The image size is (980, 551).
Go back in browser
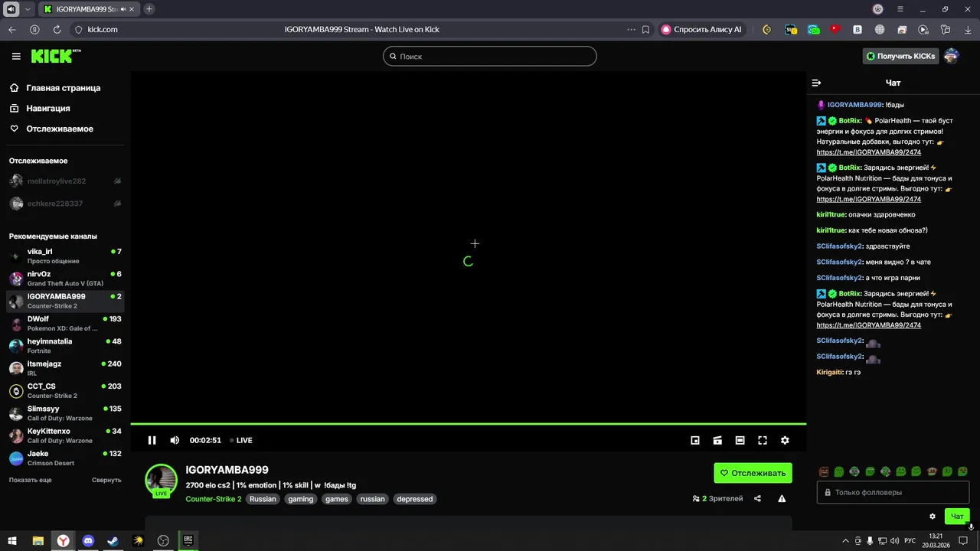pos(11,29)
